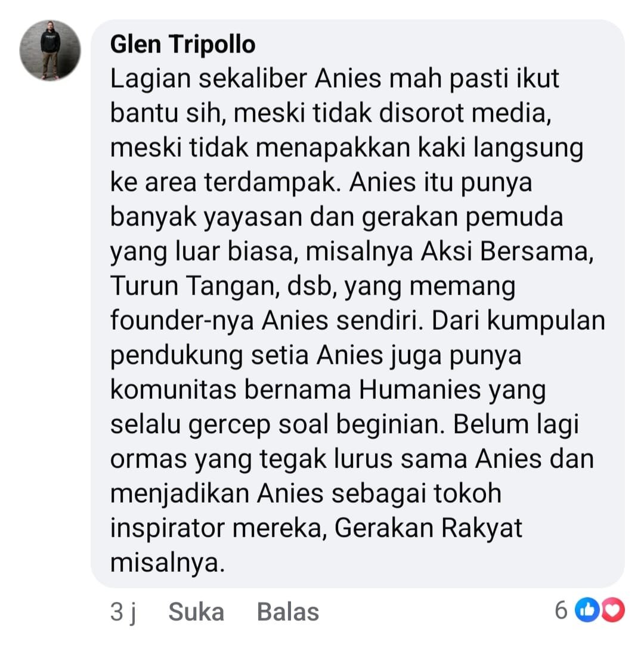The image size is (644, 654).
Task: Click the word ormas in the comment
Action: [x=148, y=460]
